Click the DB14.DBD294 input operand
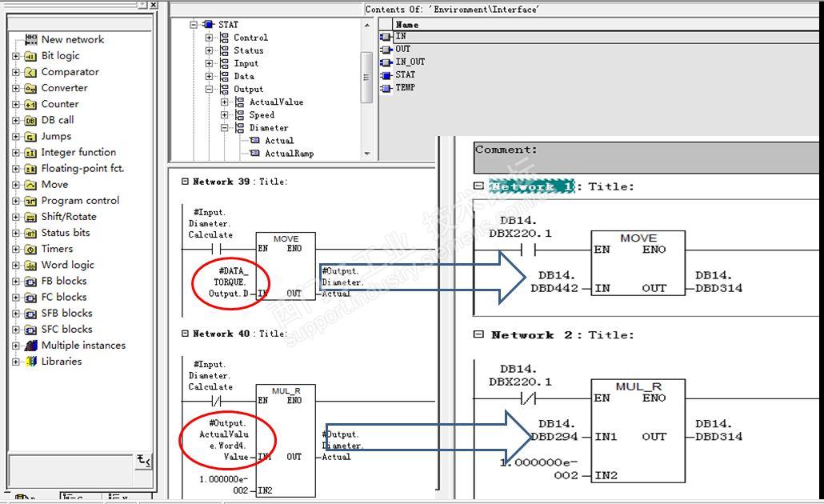 pyautogui.click(x=554, y=430)
